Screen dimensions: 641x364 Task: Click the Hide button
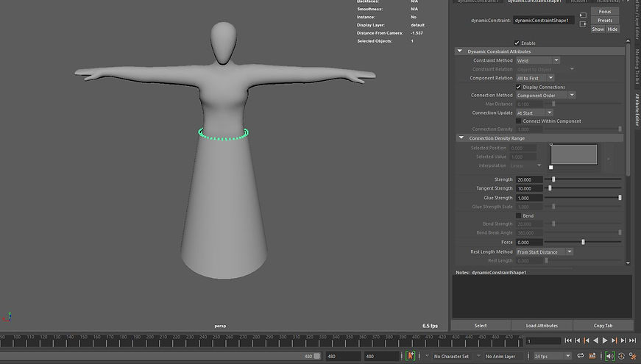coord(612,29)
